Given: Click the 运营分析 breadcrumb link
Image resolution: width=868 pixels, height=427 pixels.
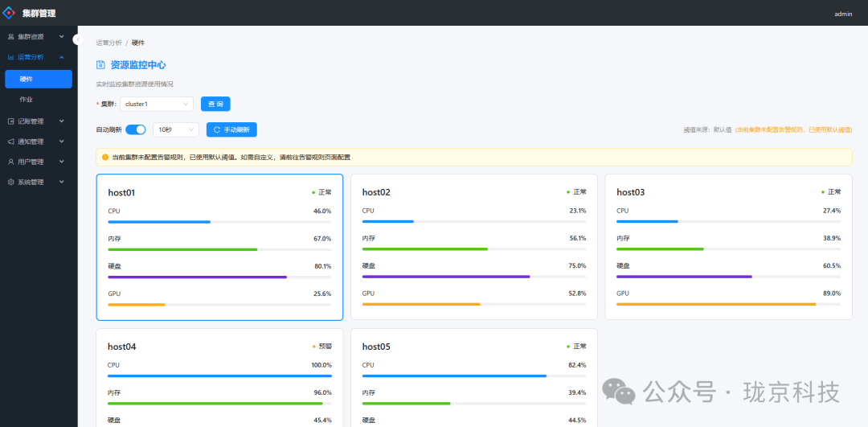Looking at the screenshot, I should (x=108, y=43).
